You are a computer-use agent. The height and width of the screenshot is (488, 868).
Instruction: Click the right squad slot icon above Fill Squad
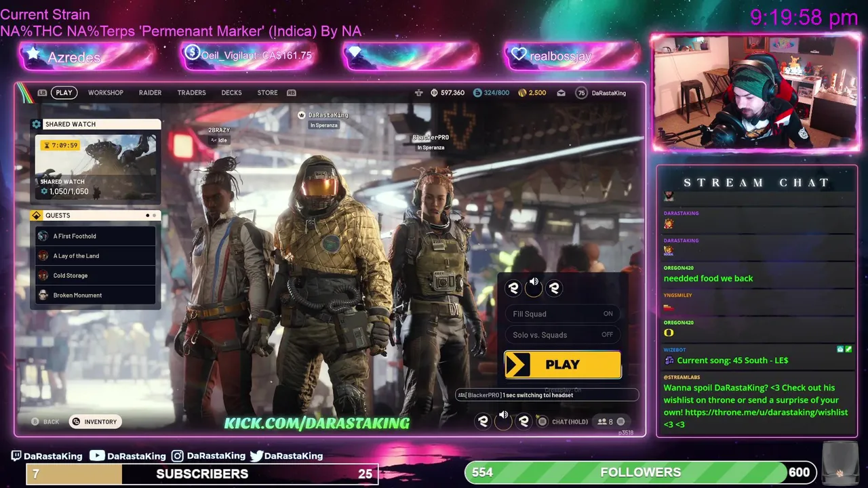554,288
